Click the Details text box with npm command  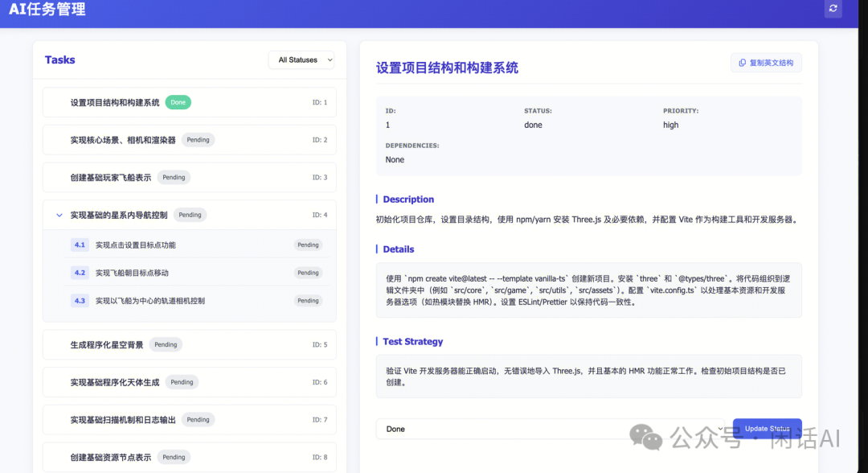[588, 290]
